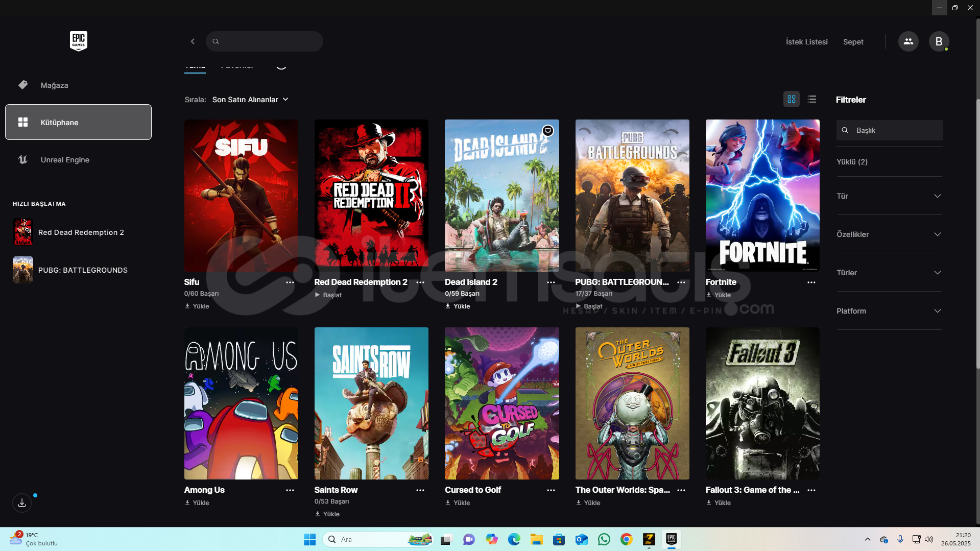Open more options for Fortnite
Image resolution: width=980 pixels, height=551 pixels.
point(811,282)
